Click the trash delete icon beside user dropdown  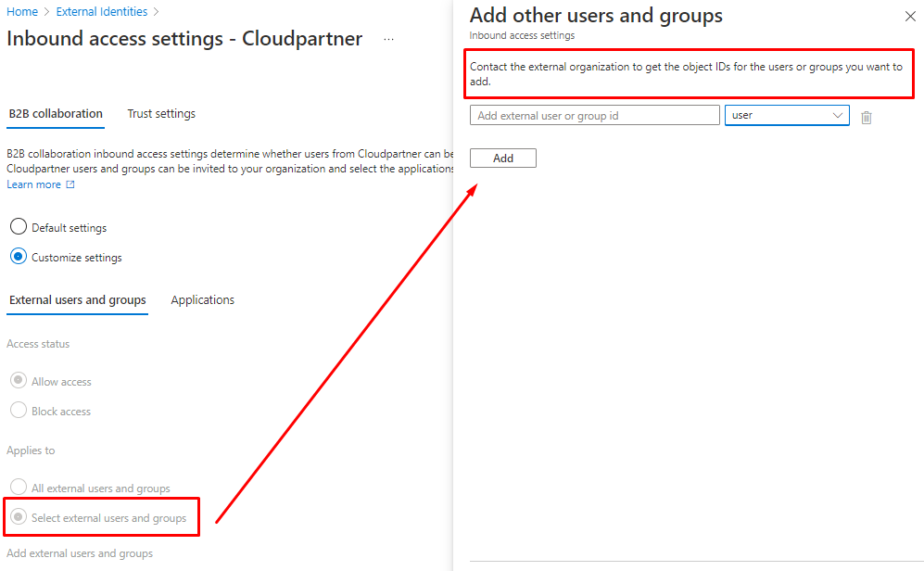click(x=867, y=117)
